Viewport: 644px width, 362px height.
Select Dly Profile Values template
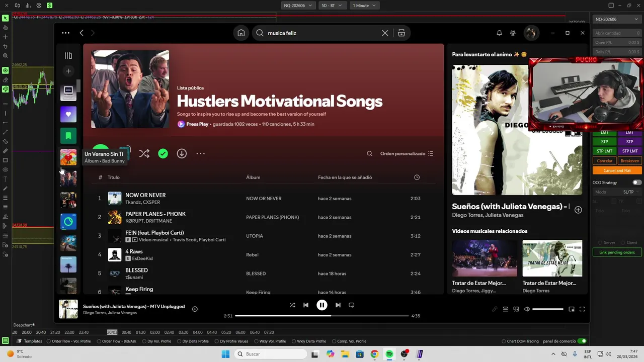click(230, 341)
